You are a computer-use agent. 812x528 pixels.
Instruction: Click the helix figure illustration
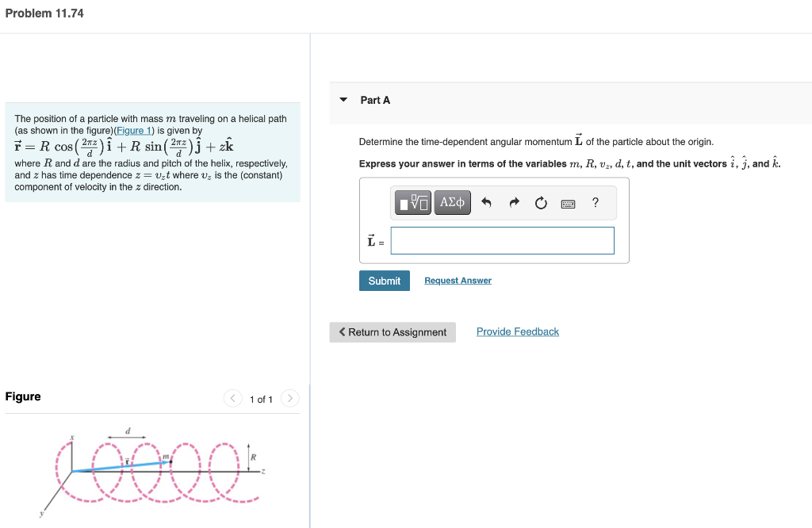point(155,472)
